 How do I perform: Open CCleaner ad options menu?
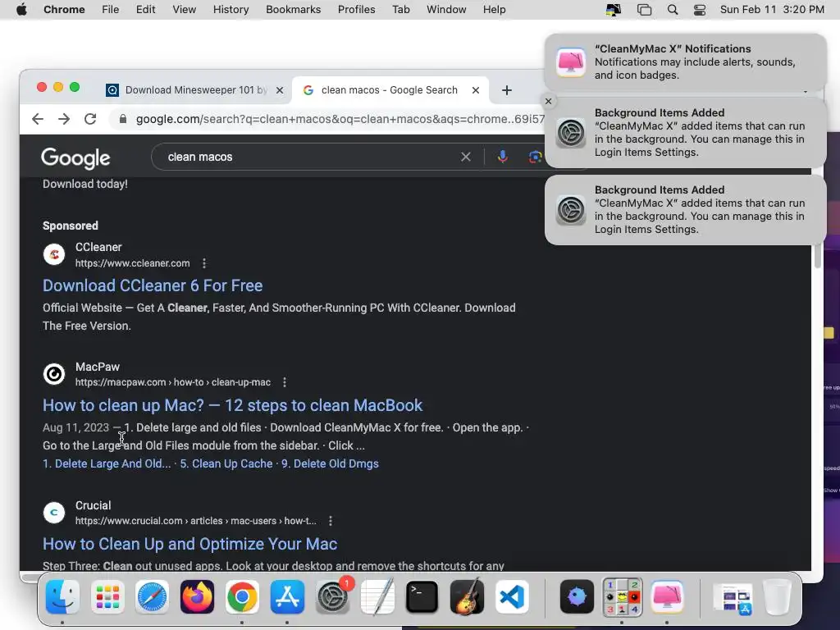coord(204,263)
